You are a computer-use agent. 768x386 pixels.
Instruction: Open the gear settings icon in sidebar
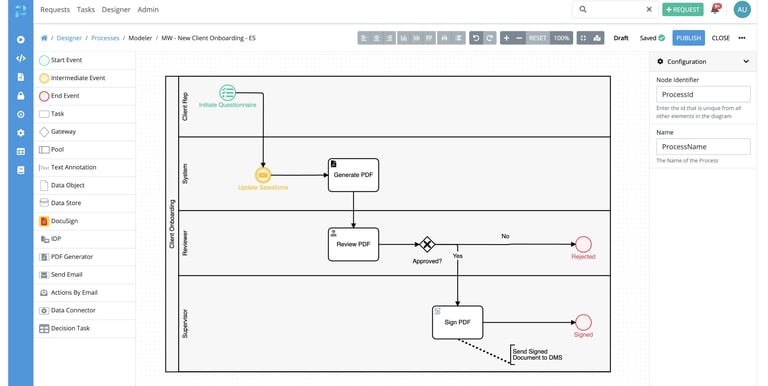(x=21, y=133)
